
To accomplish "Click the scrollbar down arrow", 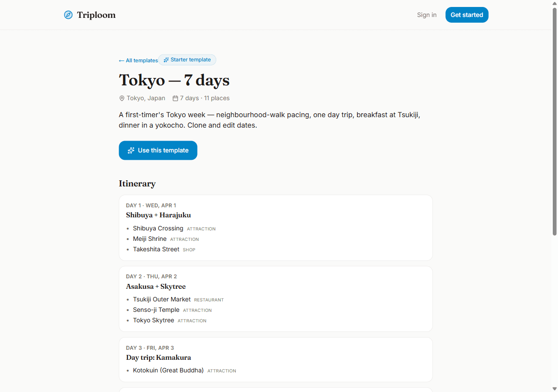I will point(555,389).
